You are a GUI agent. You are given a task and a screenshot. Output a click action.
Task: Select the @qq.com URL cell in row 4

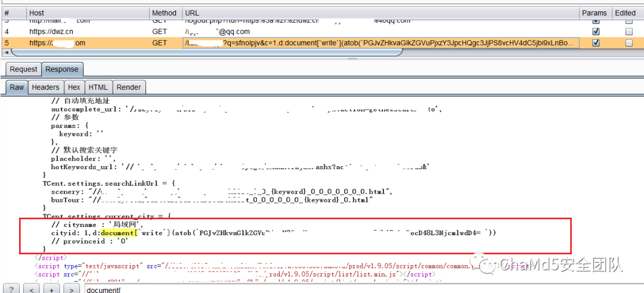380,31
